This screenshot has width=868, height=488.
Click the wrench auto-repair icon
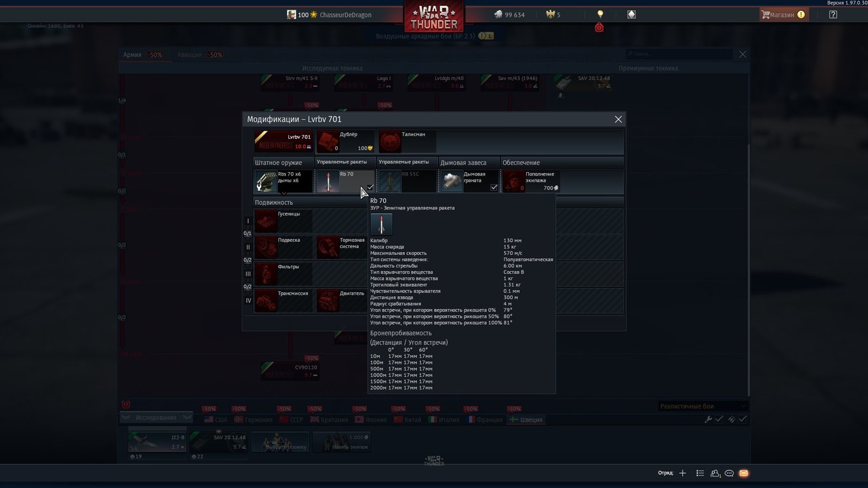709,420
